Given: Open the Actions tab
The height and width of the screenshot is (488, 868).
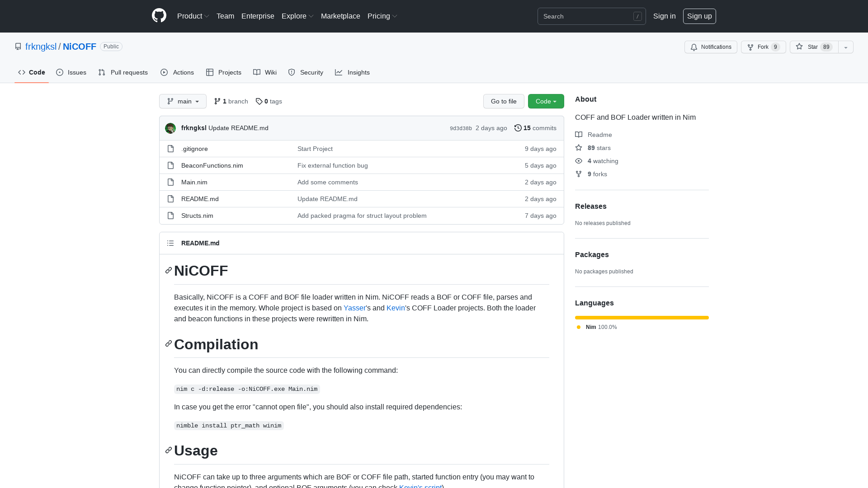Looking at the screenshot, I should tap(177, 72).
